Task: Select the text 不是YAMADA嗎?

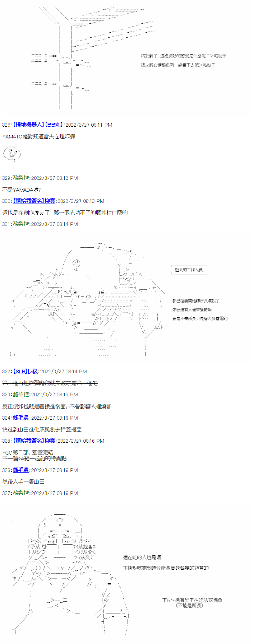Action: (21, 189)
